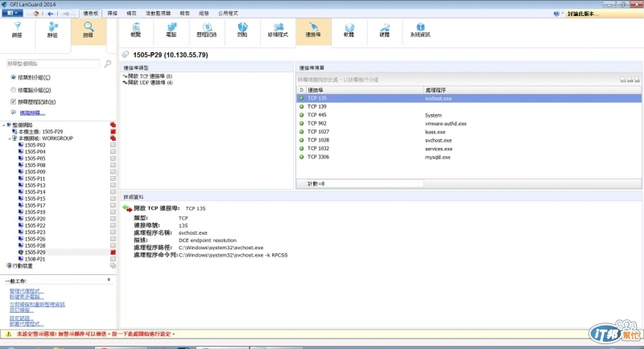Viewport: 644px width, 349px height.
Task: Select the Search magnifier sidebar icon
Action: [89, 31]
